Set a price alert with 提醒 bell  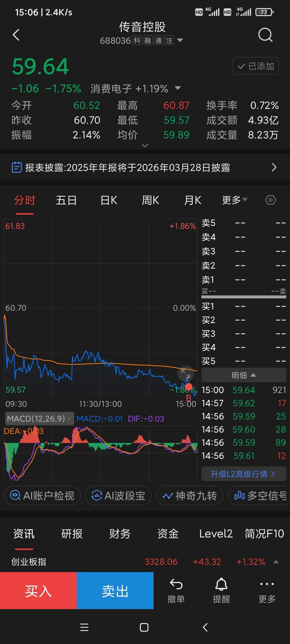[x=222, y=591]
